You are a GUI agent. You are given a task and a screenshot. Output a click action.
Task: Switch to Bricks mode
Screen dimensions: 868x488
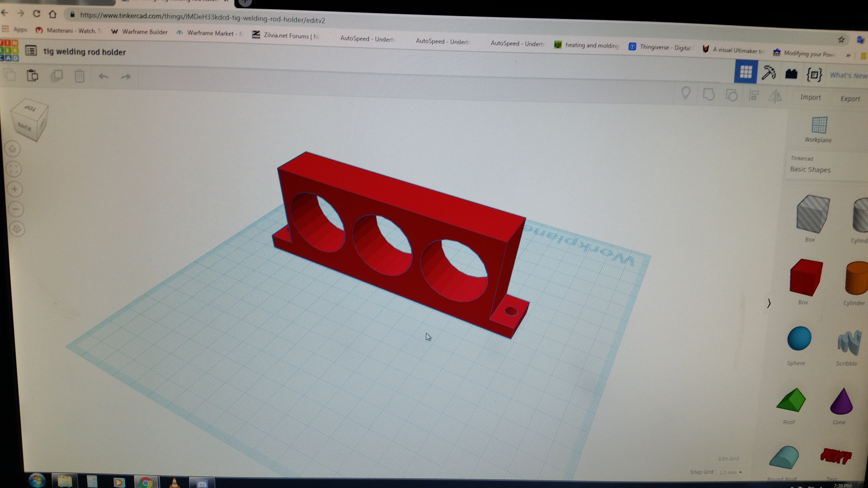(x=791, y=73)
